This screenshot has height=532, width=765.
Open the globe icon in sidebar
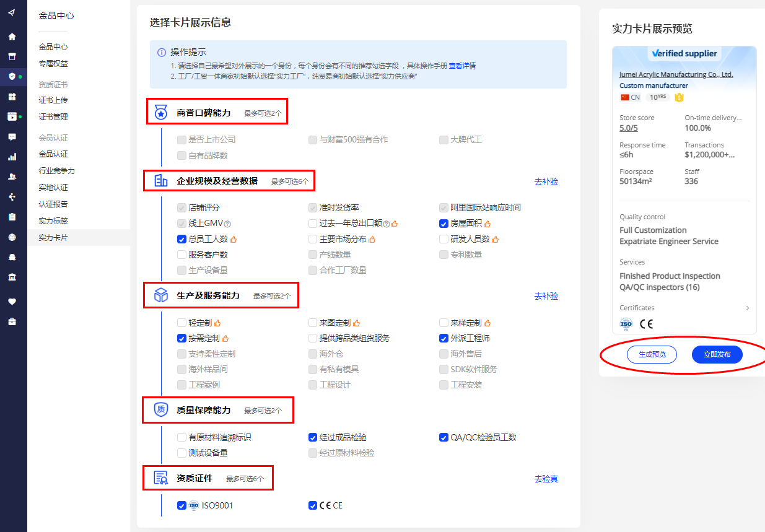(x=12, y=237)
